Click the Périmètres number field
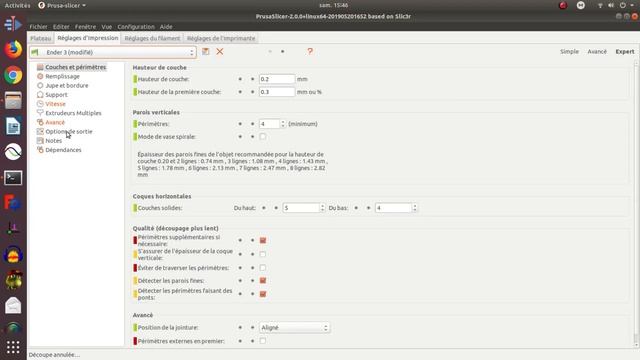 click(x=269, y=124)
